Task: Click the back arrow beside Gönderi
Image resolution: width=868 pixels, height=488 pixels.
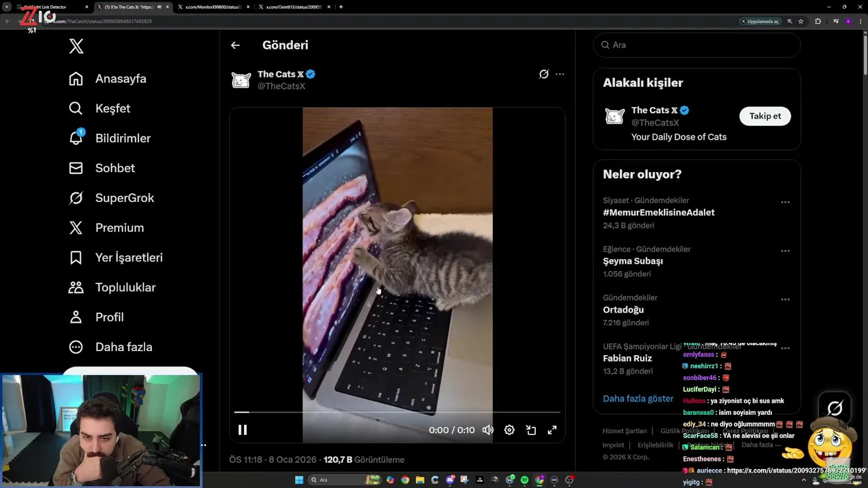Action: coord(235,45)
